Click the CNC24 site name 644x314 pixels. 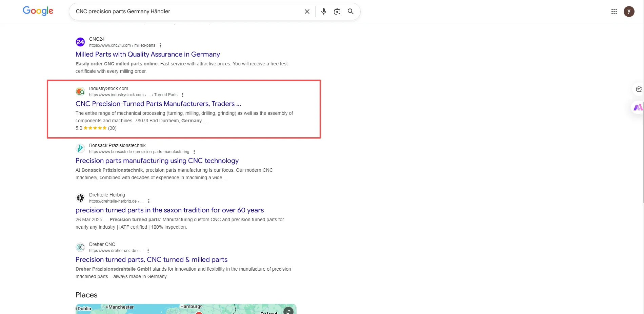(97, 39)
